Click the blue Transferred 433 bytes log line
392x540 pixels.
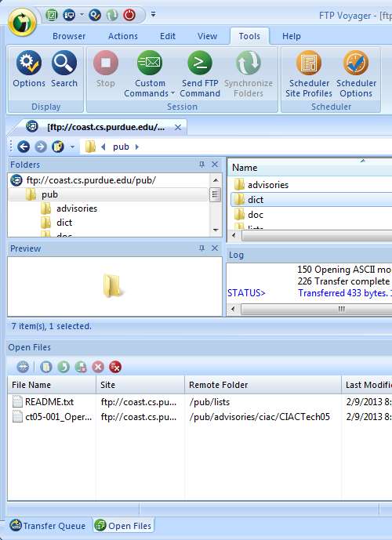pos(345,293)
